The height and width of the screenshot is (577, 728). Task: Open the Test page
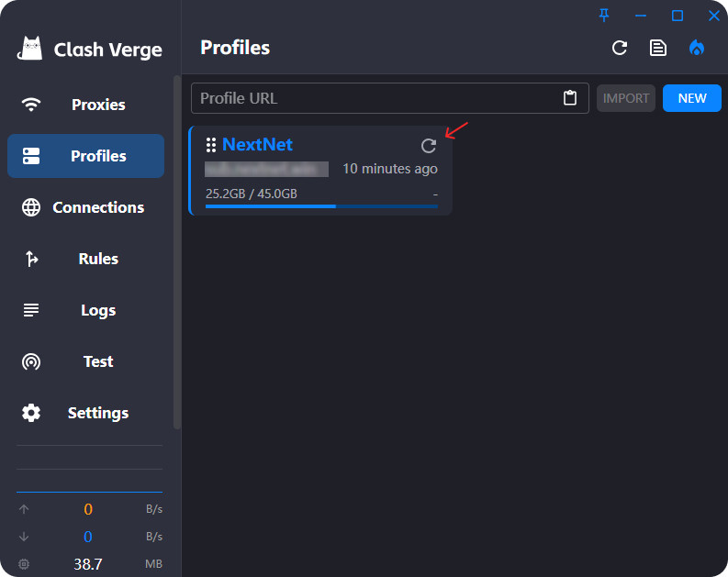click(x=85, y=361)
